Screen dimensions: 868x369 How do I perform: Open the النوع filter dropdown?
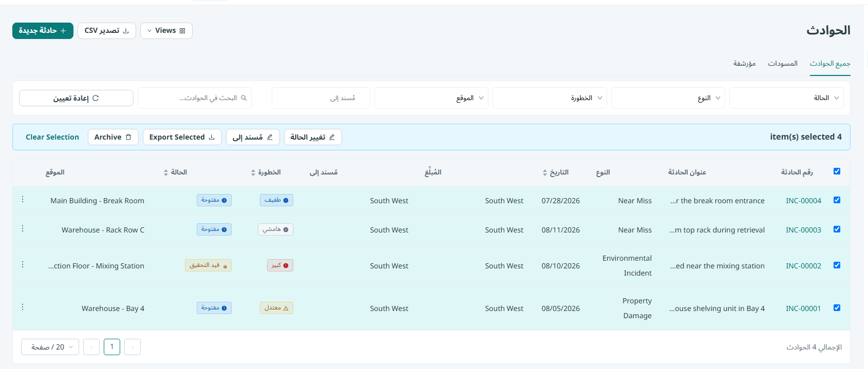tap(668, 98)
